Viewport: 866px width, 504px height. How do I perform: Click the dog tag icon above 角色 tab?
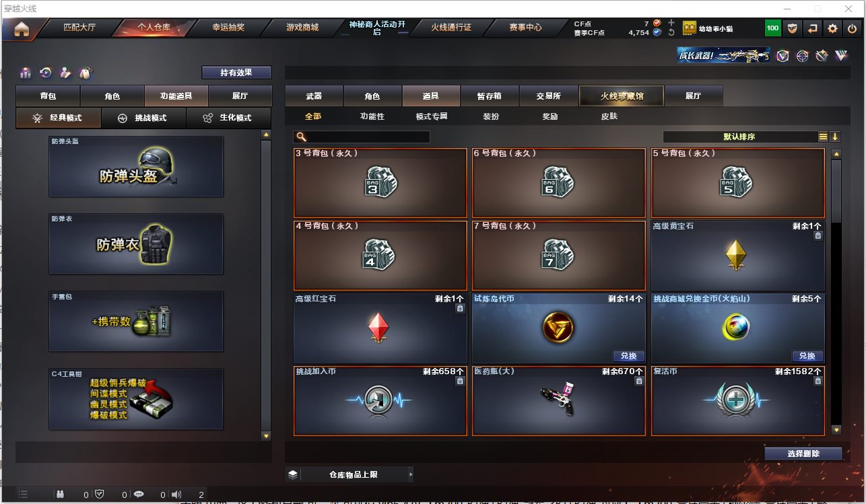point(85,73)
